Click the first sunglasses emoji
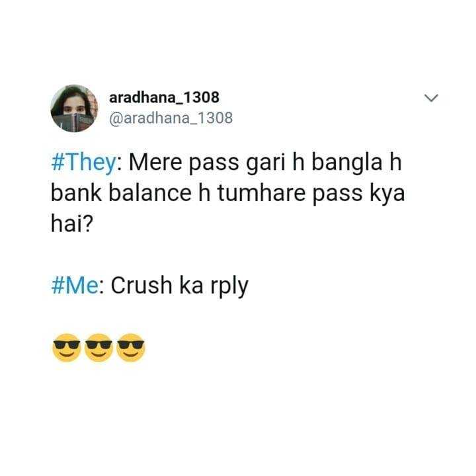This screenshot has height=476, width=476. click(x=67, y=348)
